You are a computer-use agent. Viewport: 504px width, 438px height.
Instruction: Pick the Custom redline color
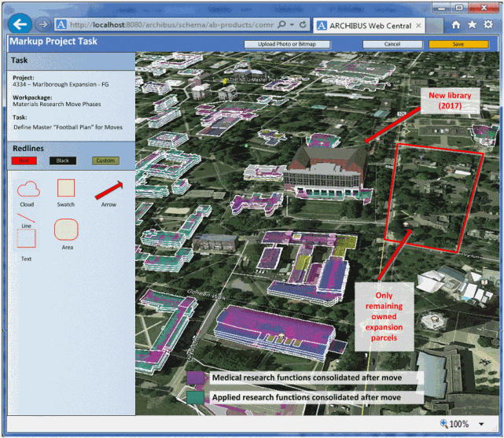[x=105, y=160]
